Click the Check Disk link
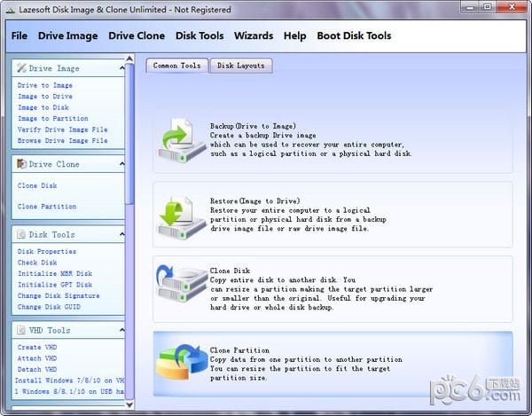This screenshot has width=532, height=416. (37, 263)
